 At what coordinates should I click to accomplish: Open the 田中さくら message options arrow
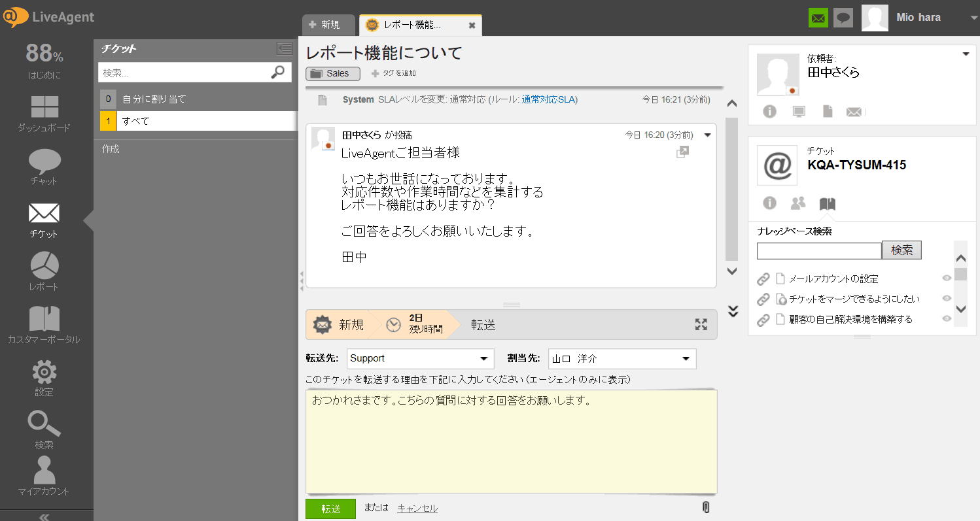coord(707,135)
